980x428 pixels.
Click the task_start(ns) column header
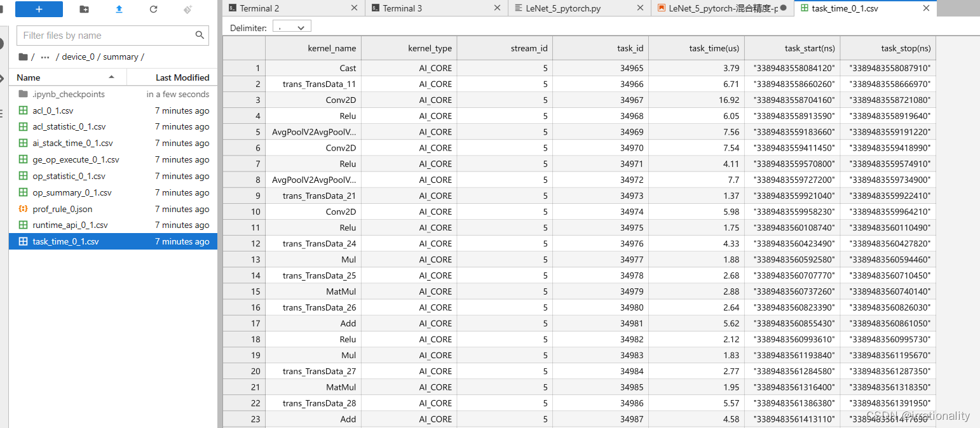793,48
